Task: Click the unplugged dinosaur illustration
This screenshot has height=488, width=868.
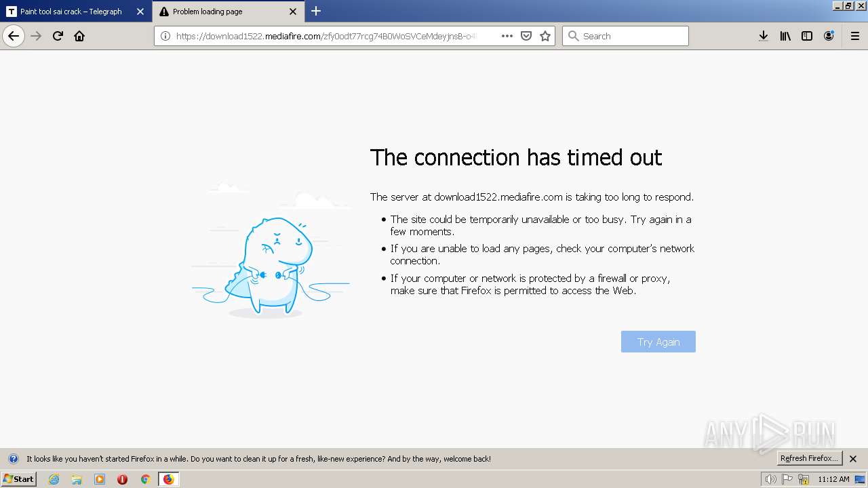Action: pyautogui.click(x=271, y=250)
